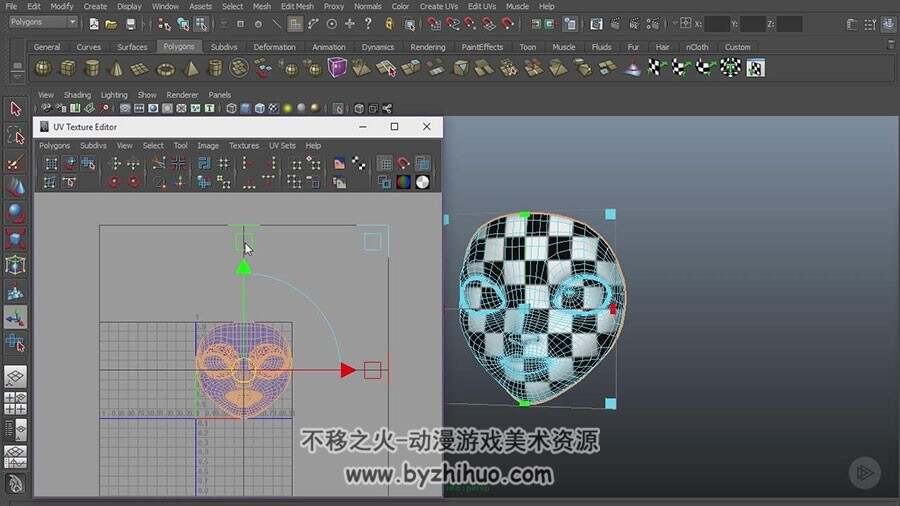Click the X coordinate input field
The width and height of the screenshot is (900, 506).
(717, 24)
